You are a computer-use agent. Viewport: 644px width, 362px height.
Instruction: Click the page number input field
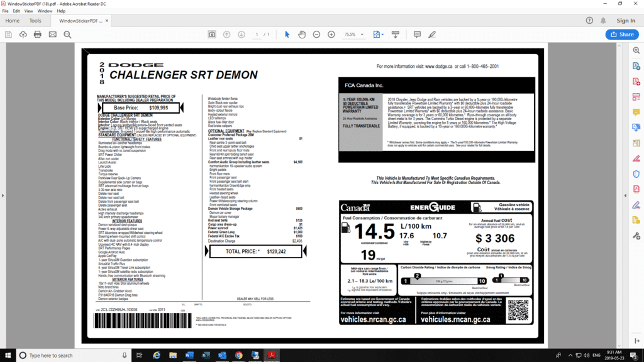pyautogui.click(x=257, y=35)
